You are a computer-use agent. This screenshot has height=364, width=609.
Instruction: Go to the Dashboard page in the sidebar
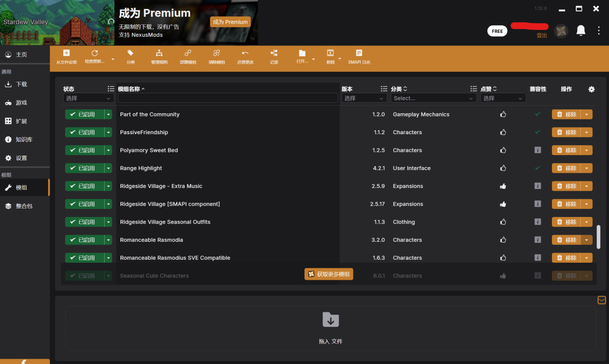pos(25,55)
